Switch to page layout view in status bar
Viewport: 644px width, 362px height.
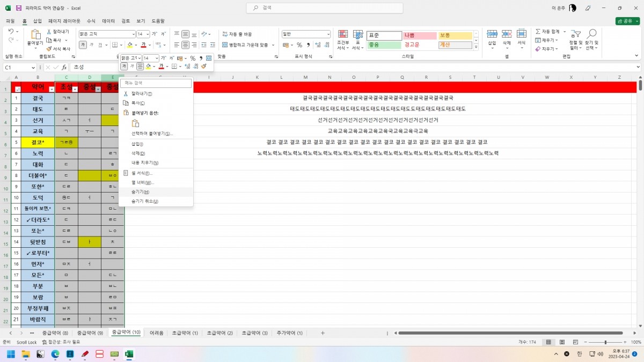(x=561, y=342)
